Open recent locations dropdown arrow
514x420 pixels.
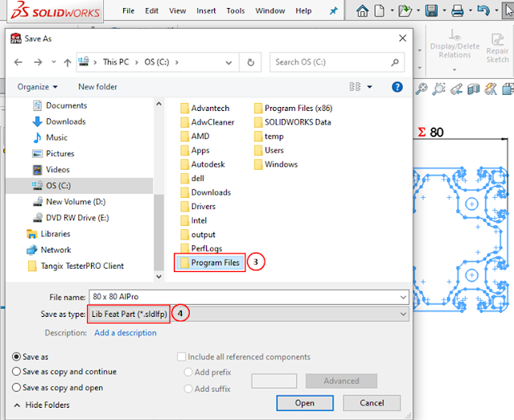(53, 62)
